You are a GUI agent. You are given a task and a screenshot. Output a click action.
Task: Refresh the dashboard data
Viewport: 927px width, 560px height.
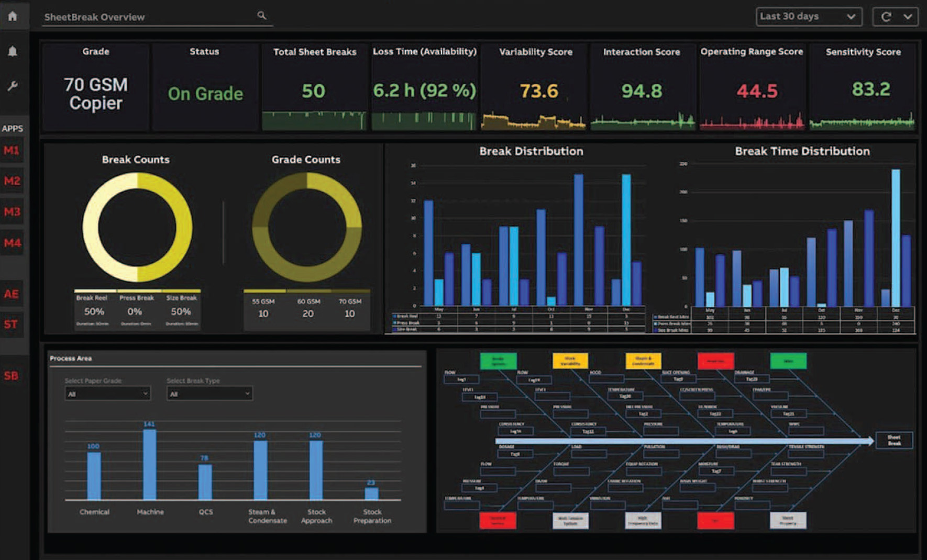[x=886, y=17]
